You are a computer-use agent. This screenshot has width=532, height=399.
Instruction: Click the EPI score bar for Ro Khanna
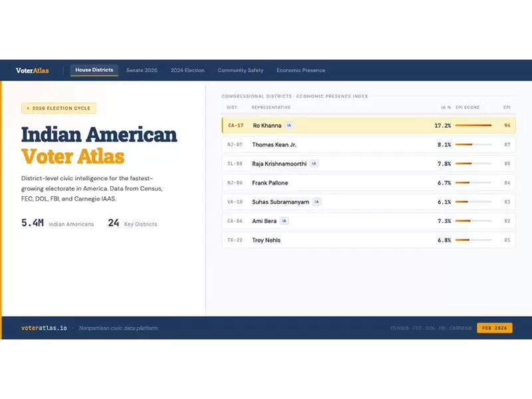point(473,125)
